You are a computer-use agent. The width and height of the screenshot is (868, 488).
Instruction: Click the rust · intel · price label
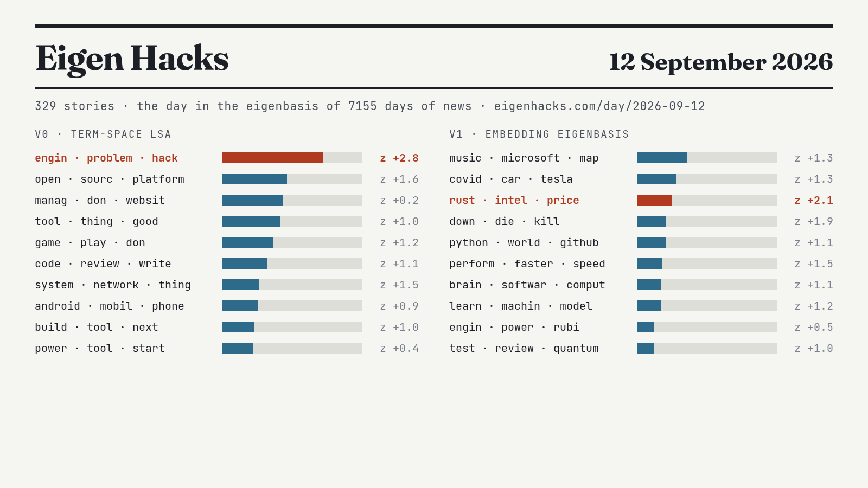[514, 201]
